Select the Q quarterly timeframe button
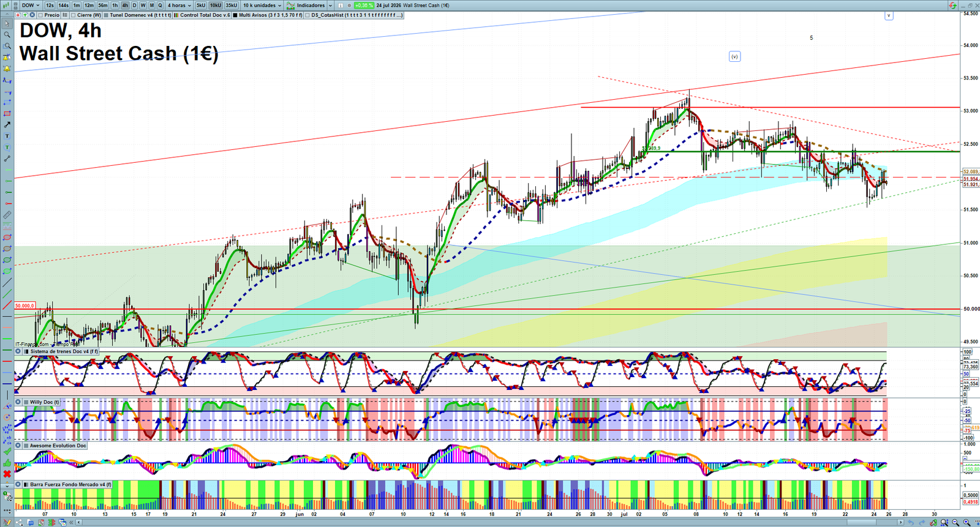Image resolution: width=980 pixels, height=527 pixels. pyautogui.click(x=160, y=6)
